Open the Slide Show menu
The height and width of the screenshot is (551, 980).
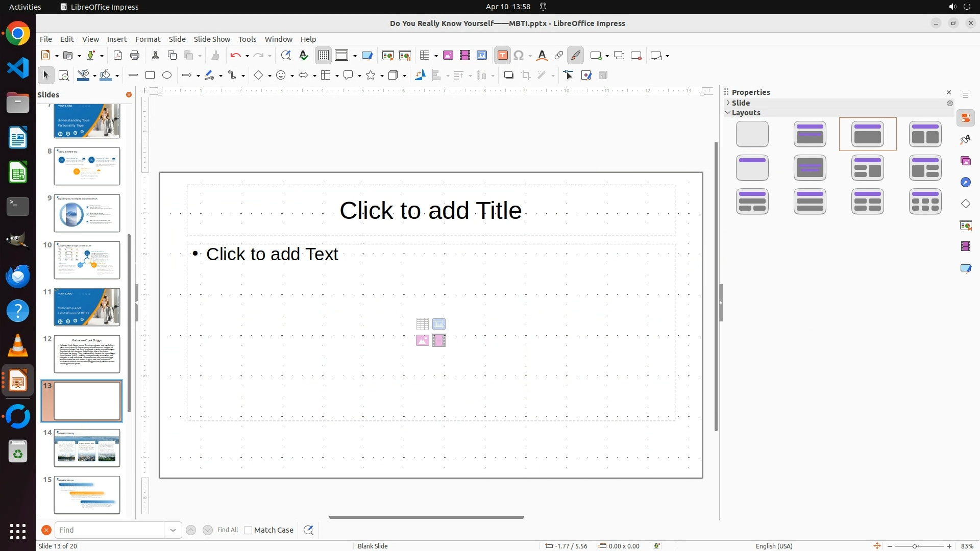pyautogui.click(x=212, y=39)
